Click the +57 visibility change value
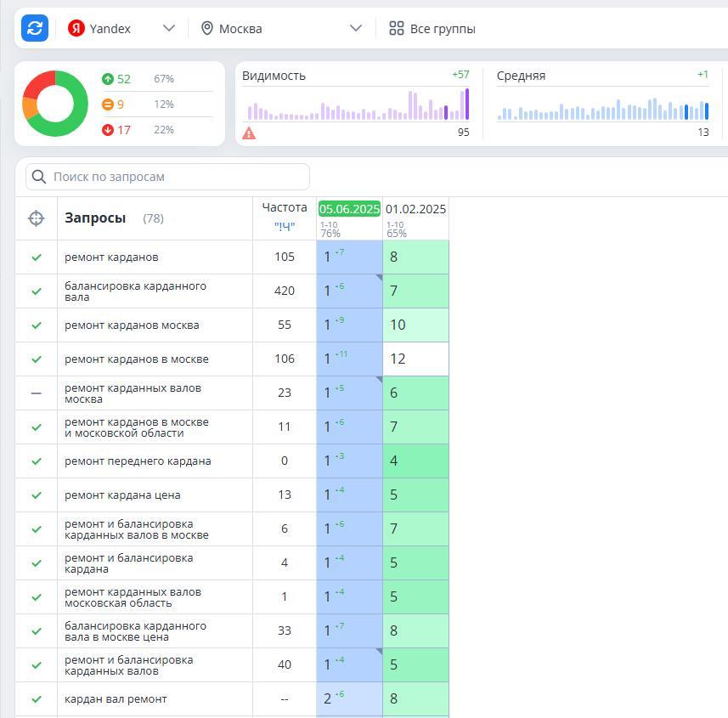The height and width of the screenshot is (718, 728). point(460,75)
